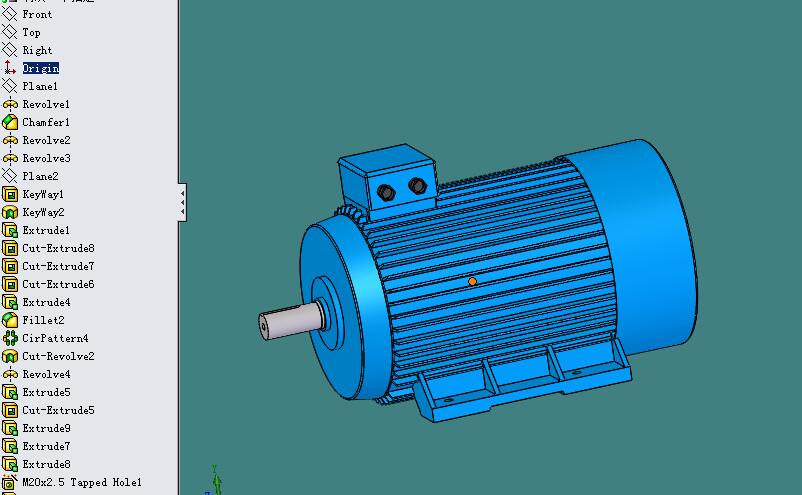802x495 pixels.
Task: Select the Top plane icon
Action: pyautogui.click(x=10, y=32)
